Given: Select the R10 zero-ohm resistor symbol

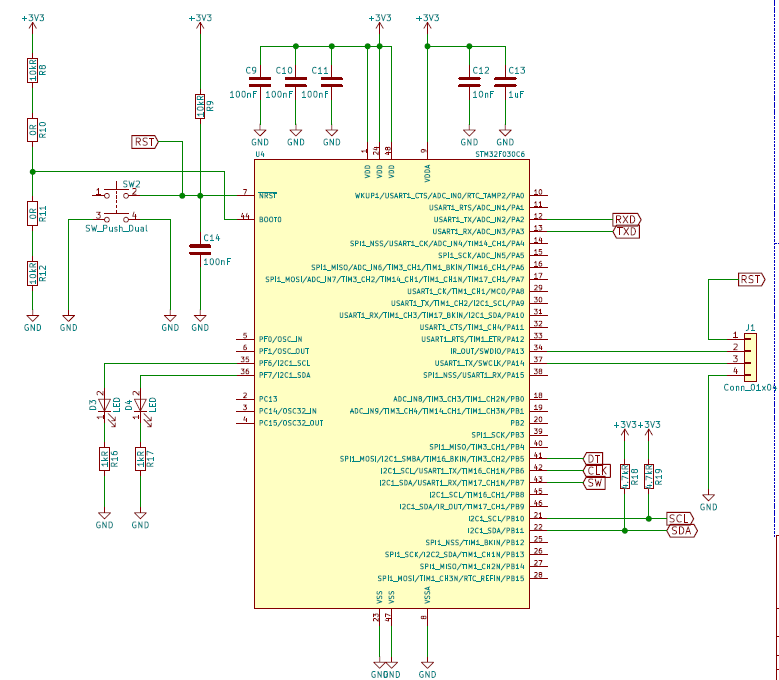Looking at the screenshot, I should (32, 130).
